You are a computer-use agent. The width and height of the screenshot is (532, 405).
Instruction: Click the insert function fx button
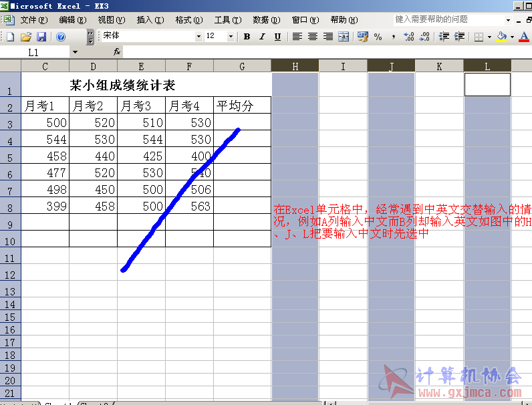(x=117, y=51)
